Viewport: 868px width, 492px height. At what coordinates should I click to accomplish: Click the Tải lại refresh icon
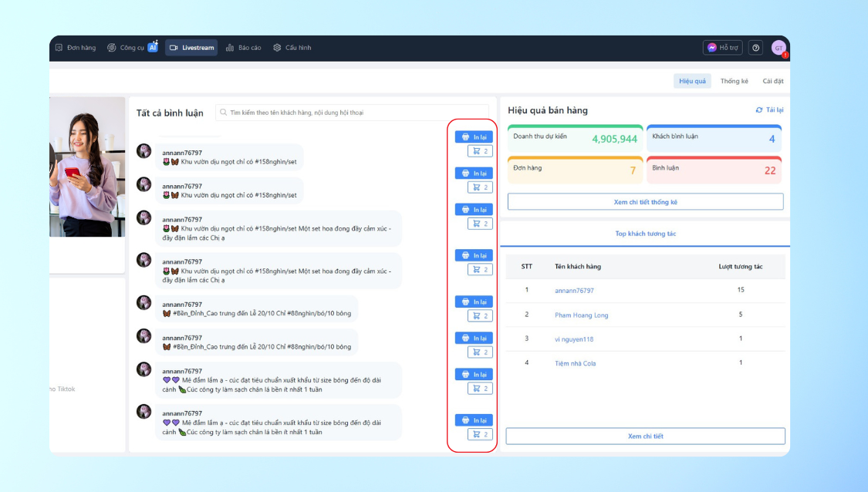pos(759,110)
